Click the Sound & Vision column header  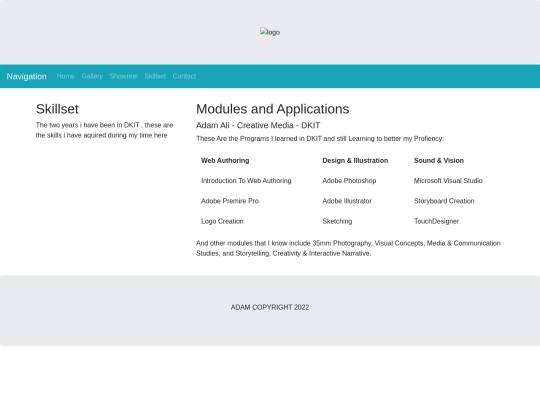(439, 160)
